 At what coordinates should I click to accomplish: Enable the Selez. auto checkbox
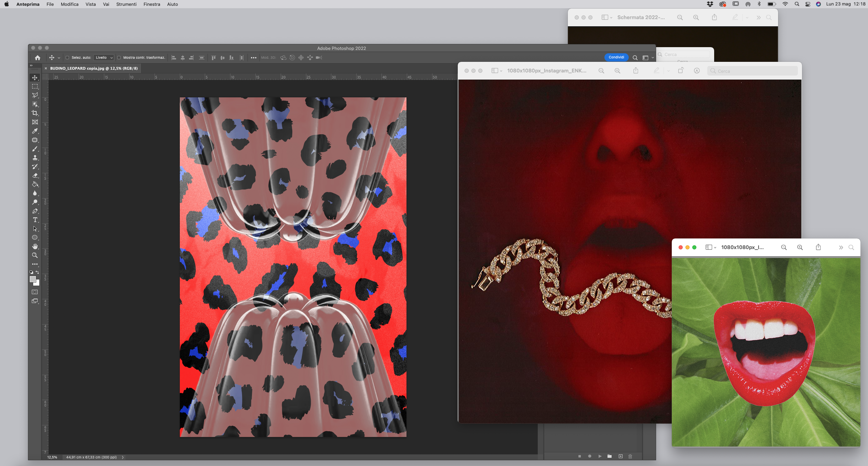(x=67, y=58)
